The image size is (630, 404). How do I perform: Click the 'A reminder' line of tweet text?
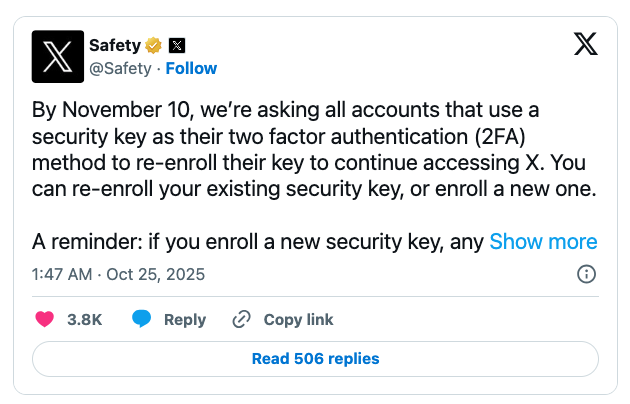coord(258,241)
